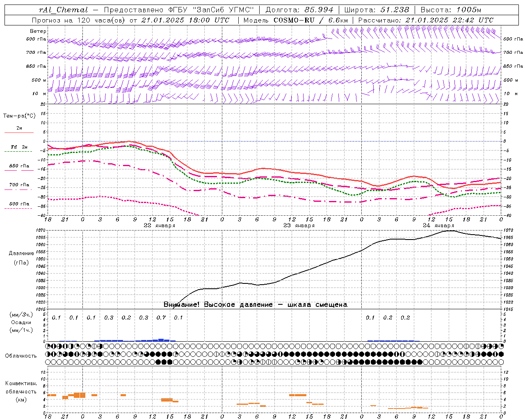Select the latitude value Широта: 51.238
This screenshot has width=525, height=420.
point(377,10)
